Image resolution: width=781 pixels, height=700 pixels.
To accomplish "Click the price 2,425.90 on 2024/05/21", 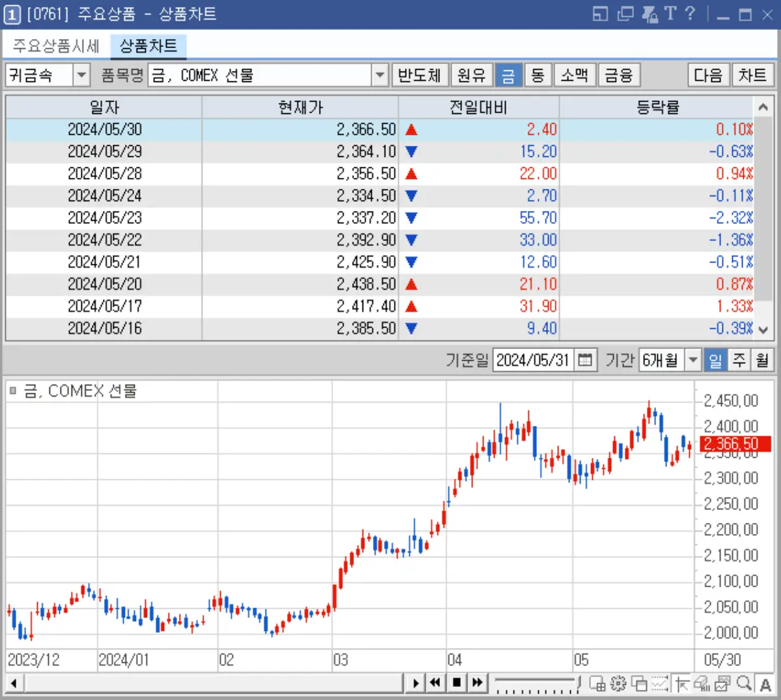I will [366, 262].
